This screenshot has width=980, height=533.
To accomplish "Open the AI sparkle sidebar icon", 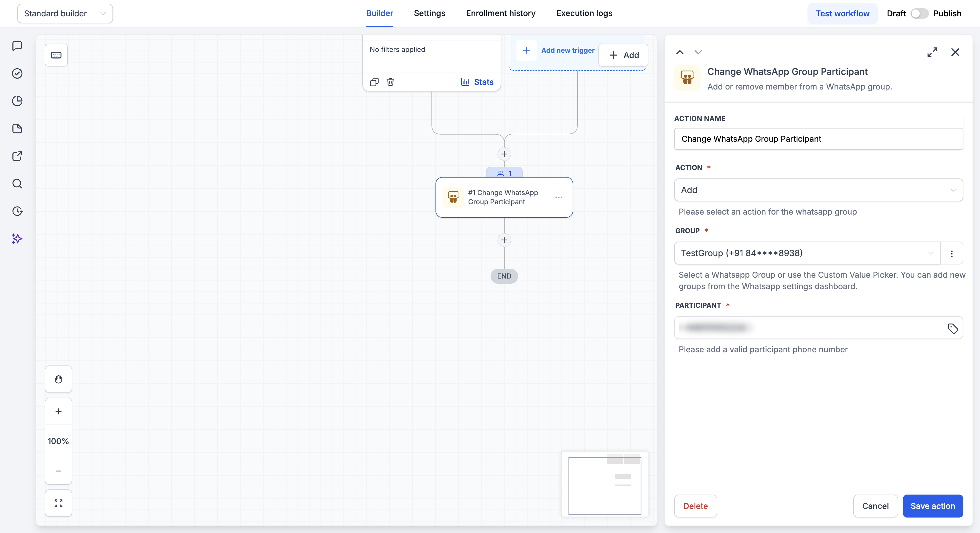I will (x=17, y=239).
